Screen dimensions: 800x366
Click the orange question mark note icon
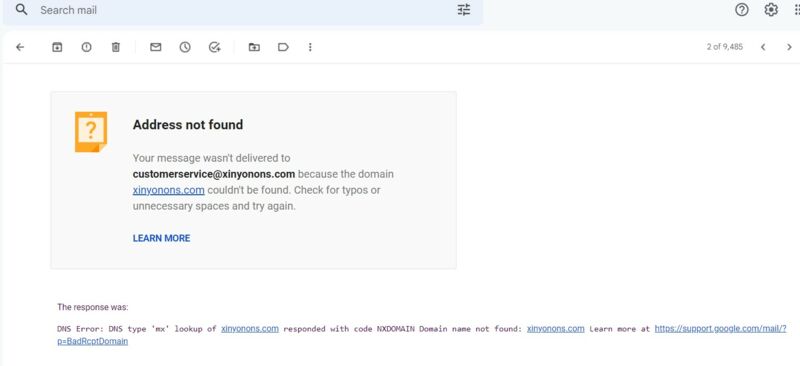[x=91, y=132]
